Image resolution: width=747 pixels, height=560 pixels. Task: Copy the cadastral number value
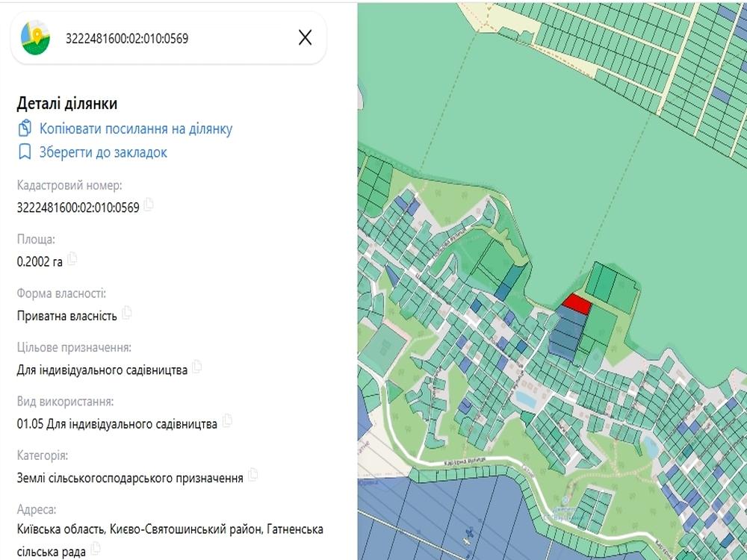click(149, 205)
